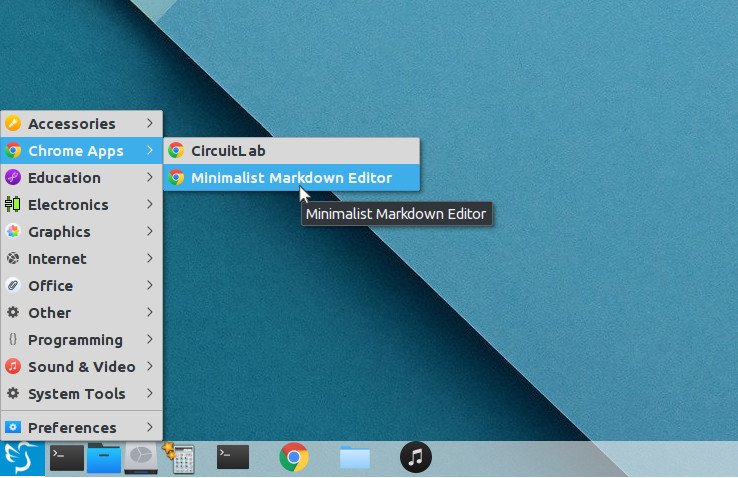Open the music player note icon

pyautogui.click(x=416, y=457)
